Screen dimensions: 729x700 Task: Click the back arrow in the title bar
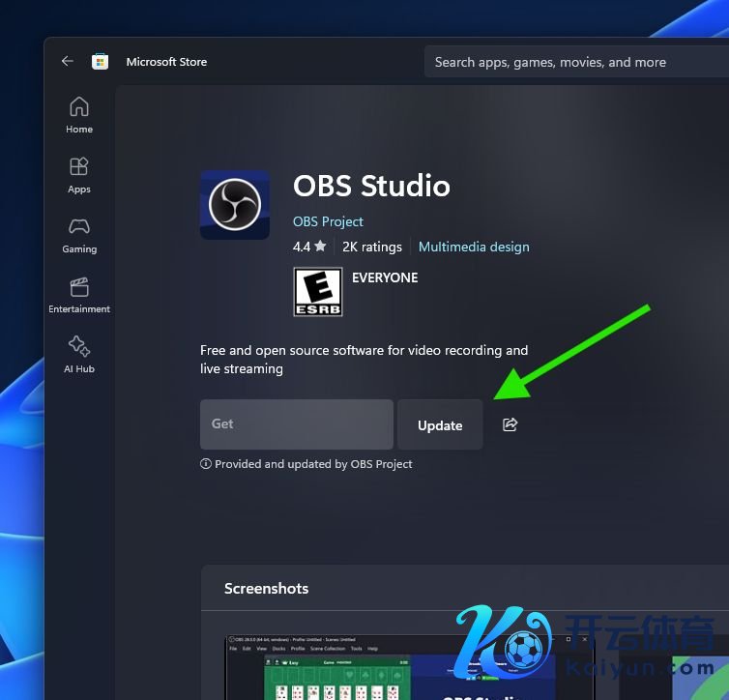click(x=67, y=61)
